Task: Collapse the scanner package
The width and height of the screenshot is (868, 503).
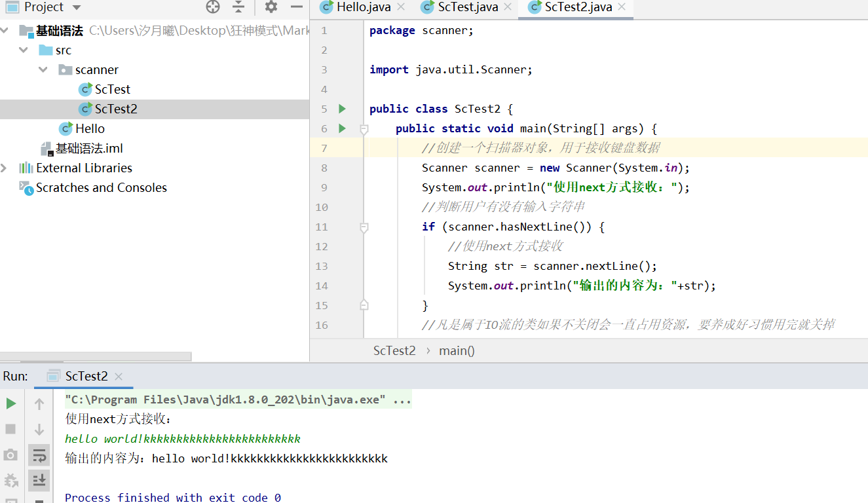Action: (43, 70)
